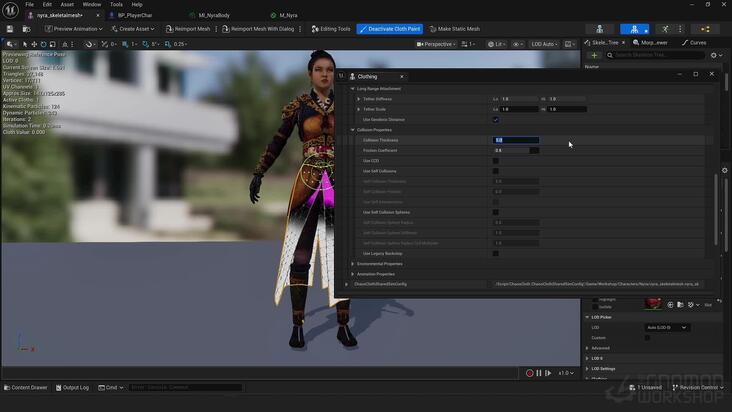Enable the Use Self Collisions checkbox

495,171
